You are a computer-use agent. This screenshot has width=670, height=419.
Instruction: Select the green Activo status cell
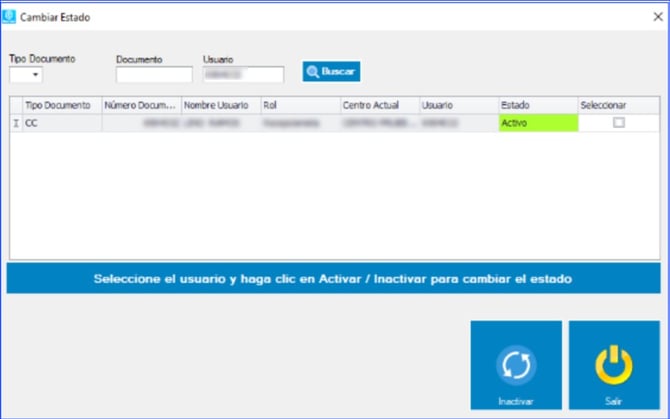(537, 123)
